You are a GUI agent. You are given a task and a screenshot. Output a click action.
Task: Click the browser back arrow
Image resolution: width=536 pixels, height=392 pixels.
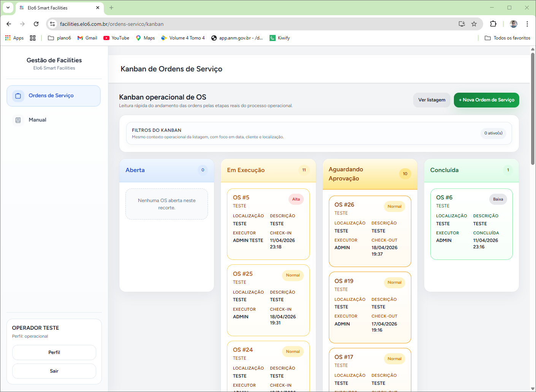tap(9, 24)
